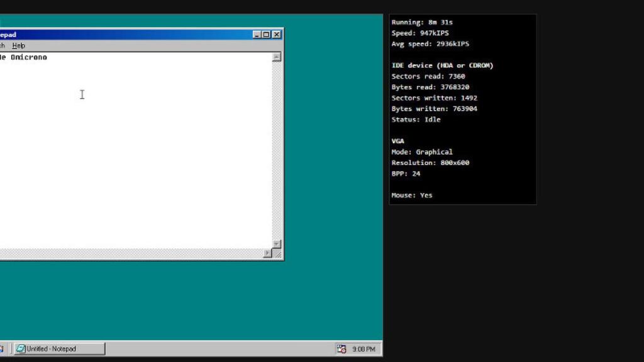Viewport: 644px width, 362px height.
Task: Click the horizontal scrollbar right arrow
Action: pyautogui.click(x=267, y=253)
